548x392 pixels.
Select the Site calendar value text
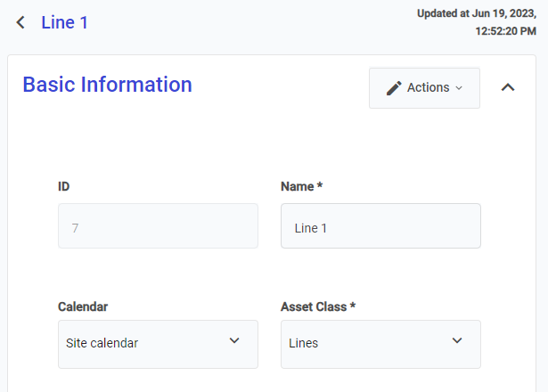click(x=102, y=343)
